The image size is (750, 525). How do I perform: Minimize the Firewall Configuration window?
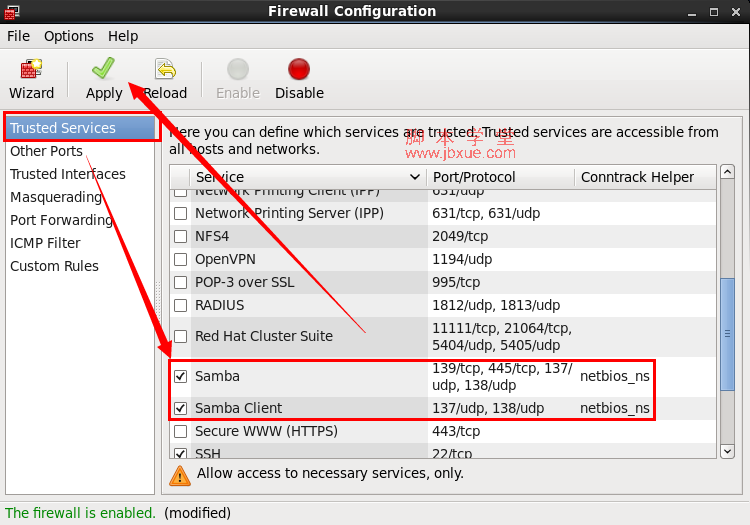[692, 13]
